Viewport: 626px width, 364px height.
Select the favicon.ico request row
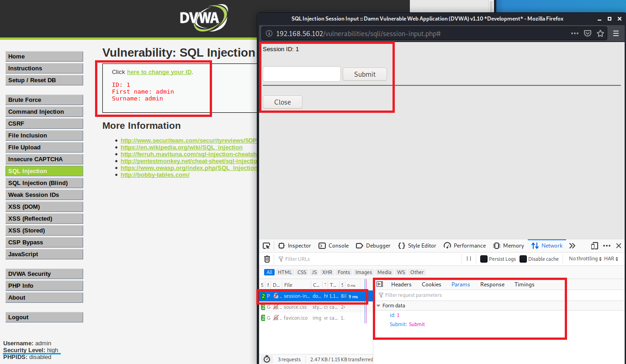click(311, 318)
